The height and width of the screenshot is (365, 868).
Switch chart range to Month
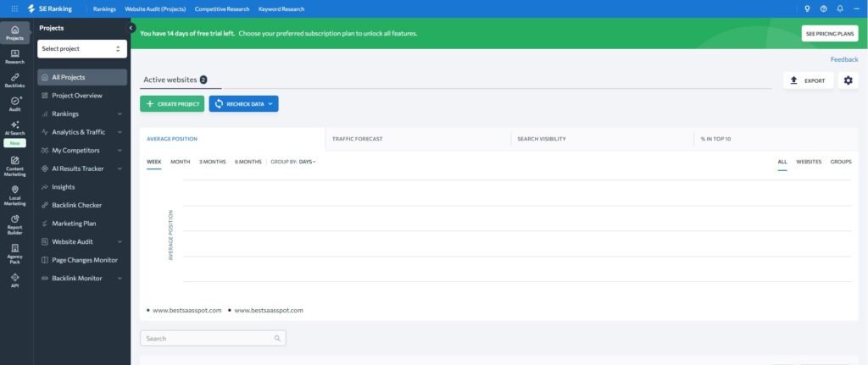[x=180, y=161]
